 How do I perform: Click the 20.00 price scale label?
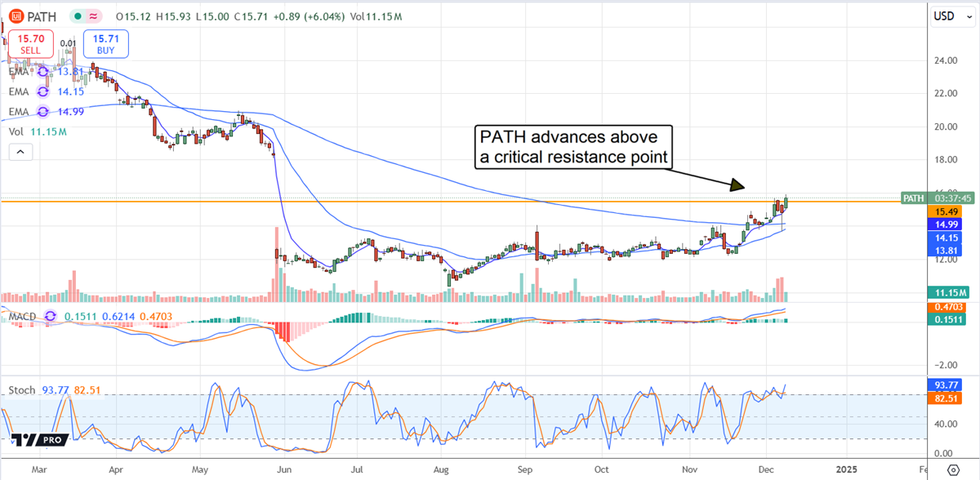(946, 127)
